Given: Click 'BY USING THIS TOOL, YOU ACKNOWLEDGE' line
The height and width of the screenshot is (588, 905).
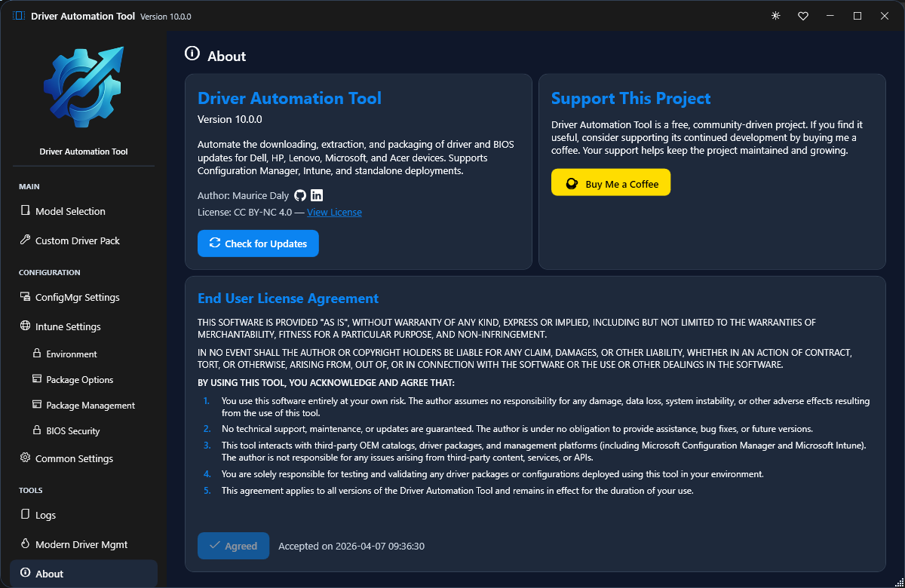Looking at the screenshot, I should click(326, 383).
